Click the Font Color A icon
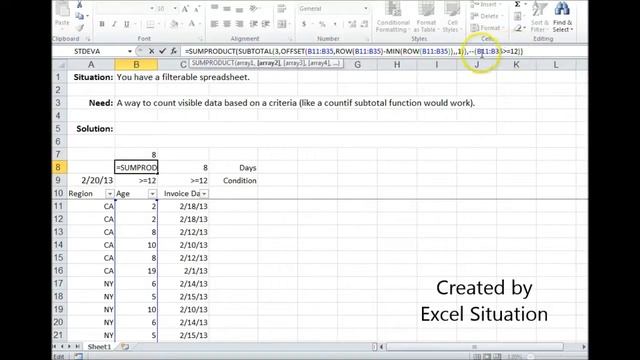 [x=191, y=24]
